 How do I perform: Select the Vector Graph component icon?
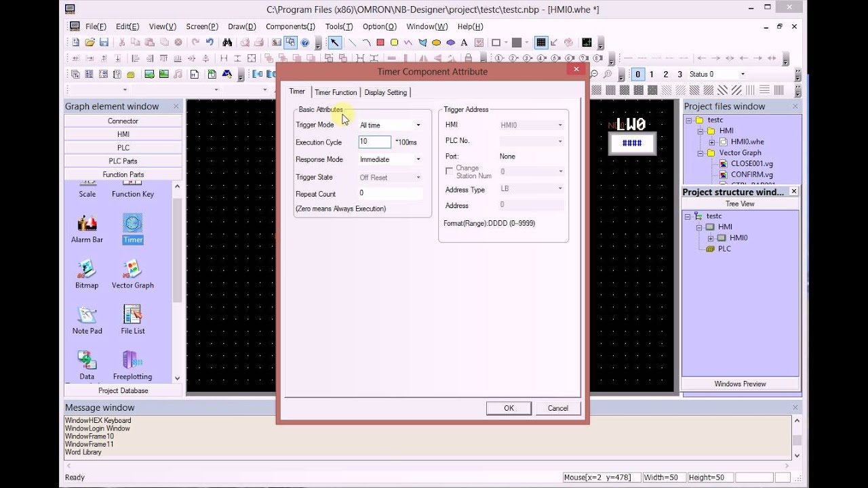(132, 269)
